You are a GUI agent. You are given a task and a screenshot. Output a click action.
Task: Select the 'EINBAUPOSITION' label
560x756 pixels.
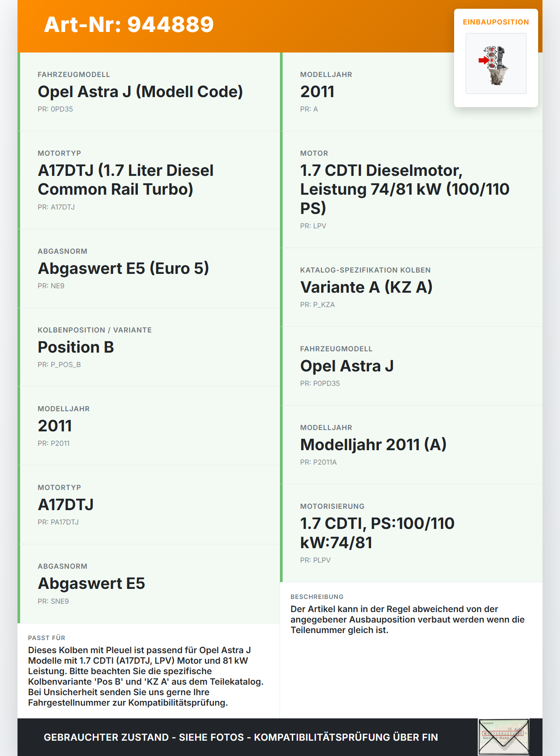pos(496,22)
